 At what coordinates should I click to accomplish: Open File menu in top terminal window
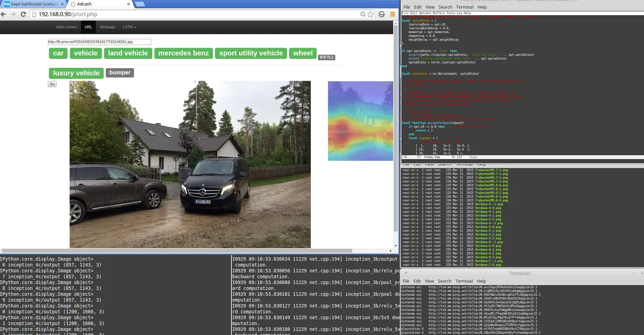click(406, 7)
